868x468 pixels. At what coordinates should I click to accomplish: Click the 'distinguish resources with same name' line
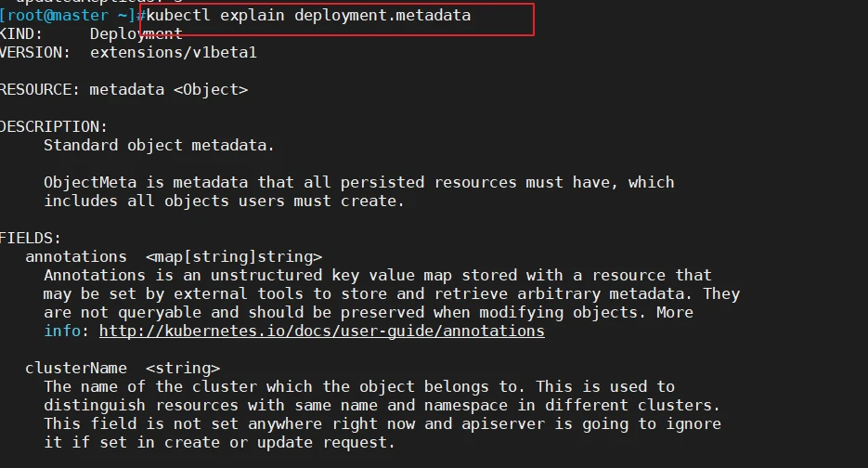(382, 406)
